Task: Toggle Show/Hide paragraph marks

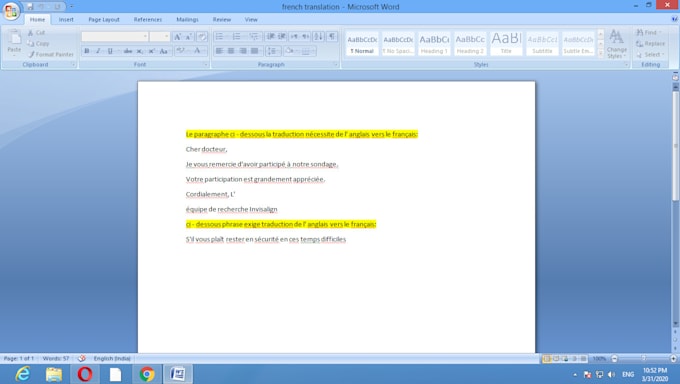Action: [332, 36]
